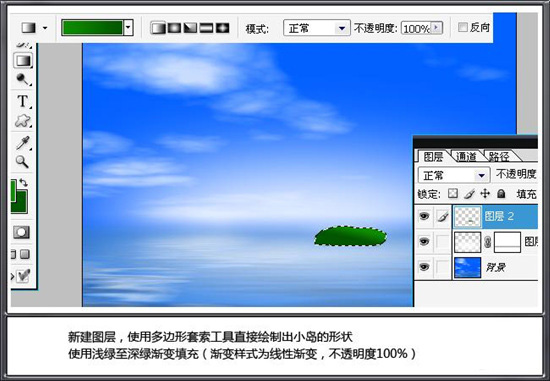Choose Diamond Gradient style in options bar
Image resolution: width=550 pixels, height=381 pixels.
(x=222, y=28)
